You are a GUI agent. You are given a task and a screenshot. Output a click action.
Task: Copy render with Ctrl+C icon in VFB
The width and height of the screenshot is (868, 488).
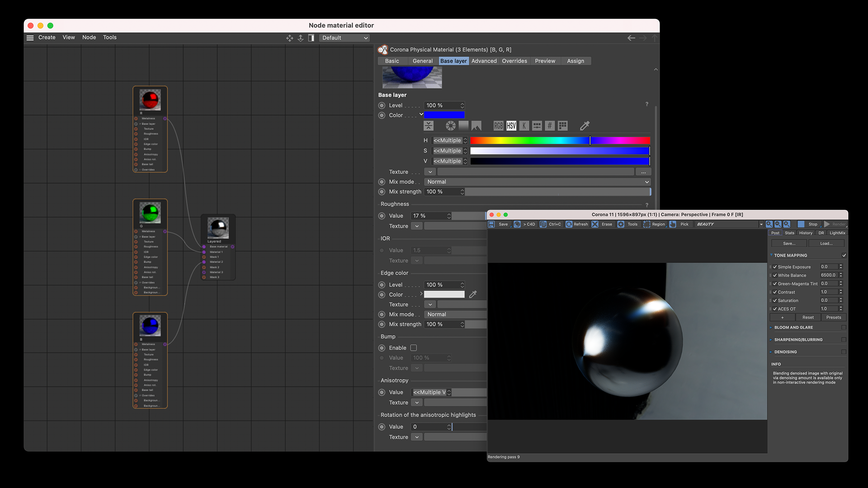click(543, 224)
